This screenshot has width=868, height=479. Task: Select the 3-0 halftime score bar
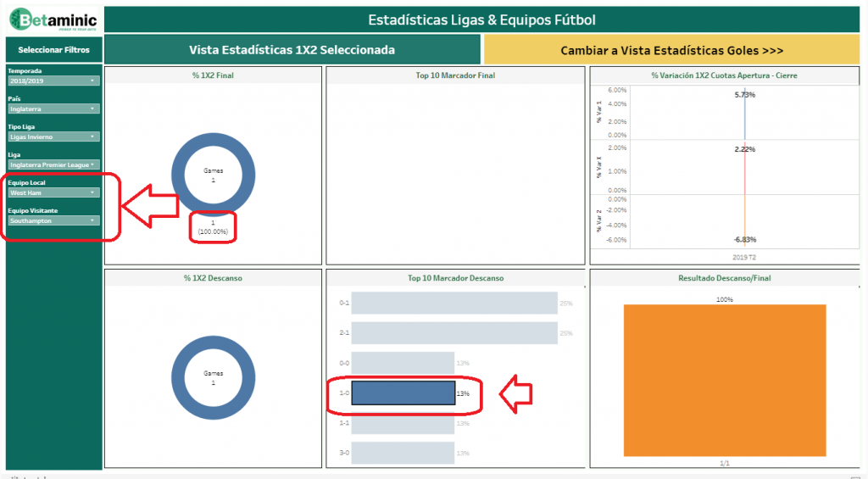(x=403, y=453)
